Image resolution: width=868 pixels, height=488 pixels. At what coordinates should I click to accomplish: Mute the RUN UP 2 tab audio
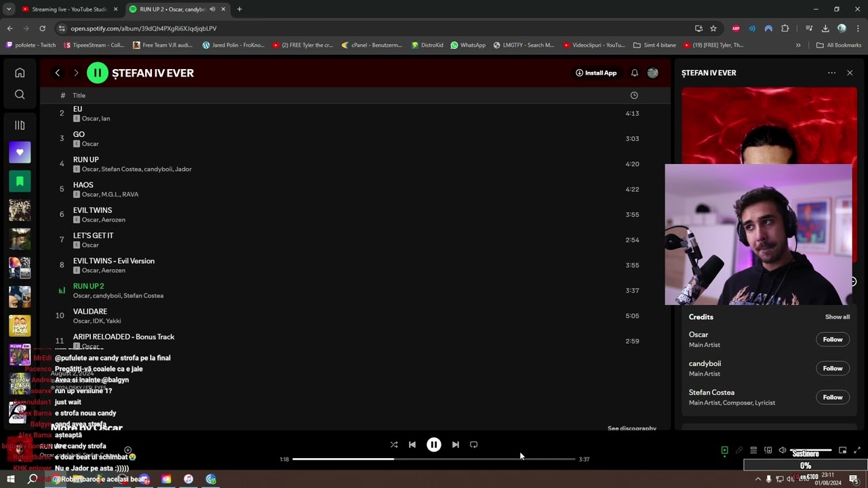(212, 9)
